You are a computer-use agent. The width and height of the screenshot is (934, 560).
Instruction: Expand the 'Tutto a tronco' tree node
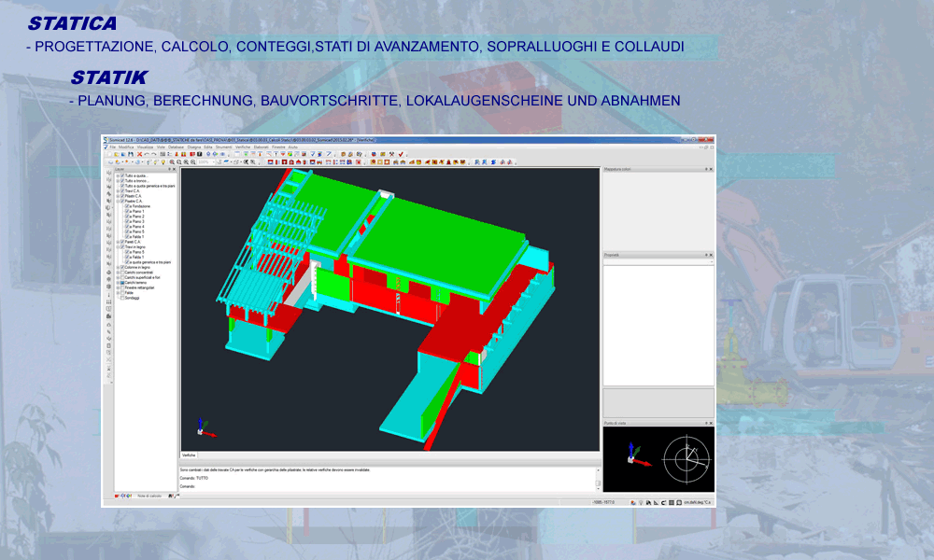click(118, 181)
